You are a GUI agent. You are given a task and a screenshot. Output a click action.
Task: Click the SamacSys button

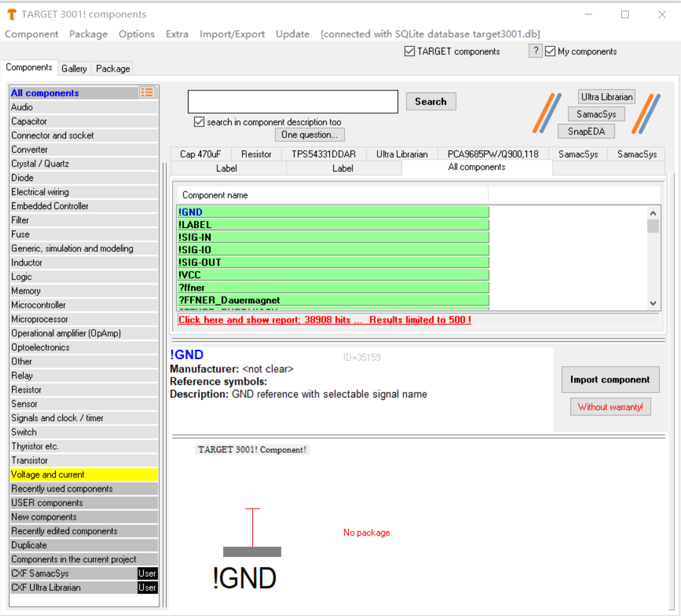(596, 114)
